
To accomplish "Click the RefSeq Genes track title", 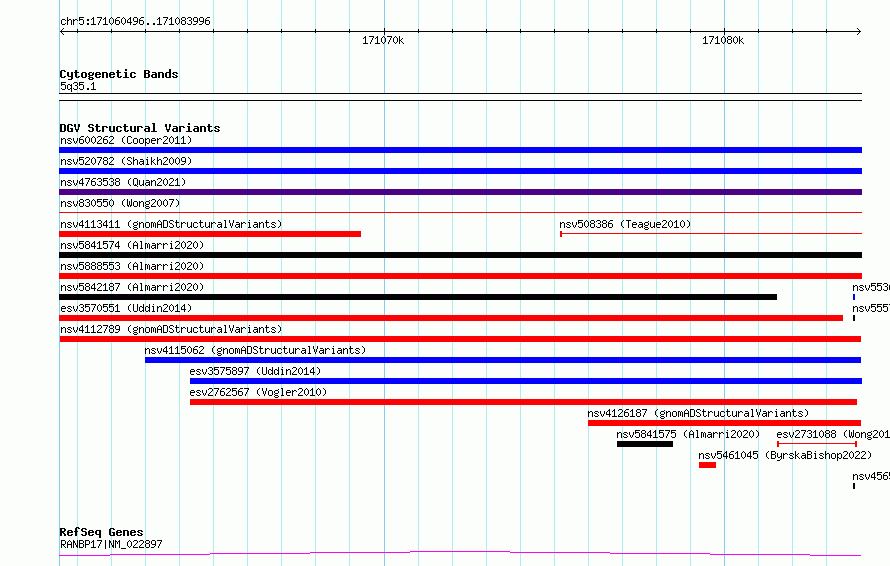I will click(x=101, y=532).
